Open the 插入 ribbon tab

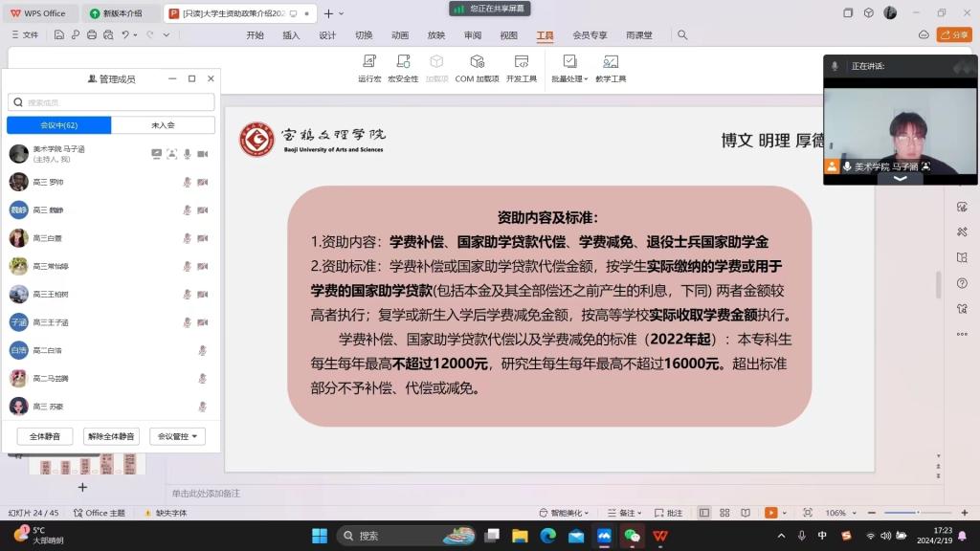coord(291,35)
